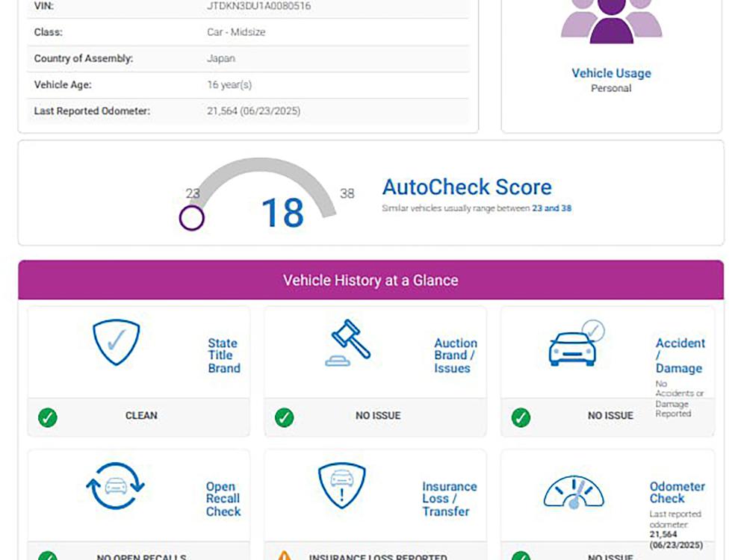Viewport: 747px width, 560px height.
Task: Click the 23 and 38 score range link
Action: pos(551,208)
